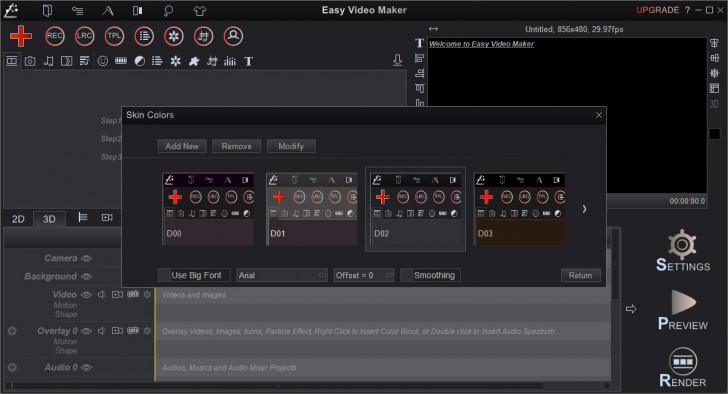The width and height of the screenshot is (728, 394).
Task: Select the large T text filter icon
Action: coord(248,61)
